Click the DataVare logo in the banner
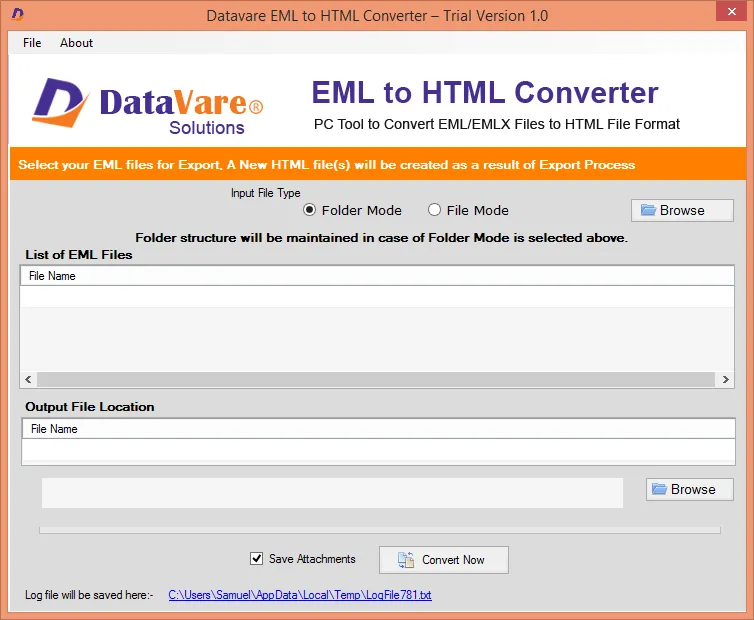Viewport: 754px width, 620px height. click(x=148, y=107)
